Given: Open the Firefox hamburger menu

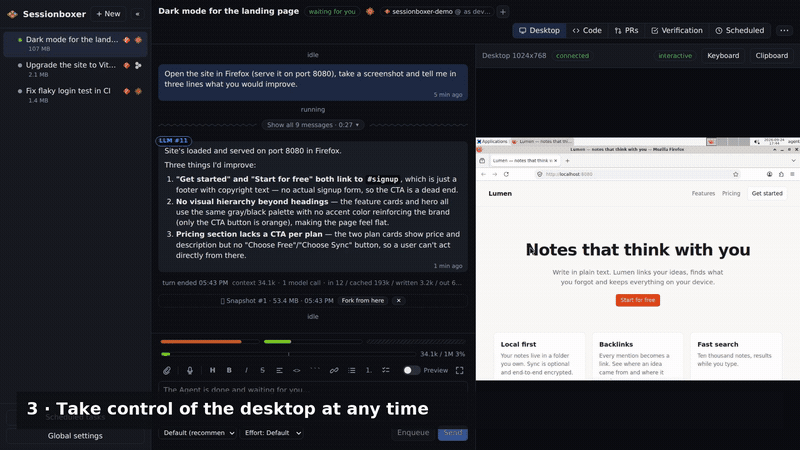Looking at the screenshot, I should click(x=792, y=174).
